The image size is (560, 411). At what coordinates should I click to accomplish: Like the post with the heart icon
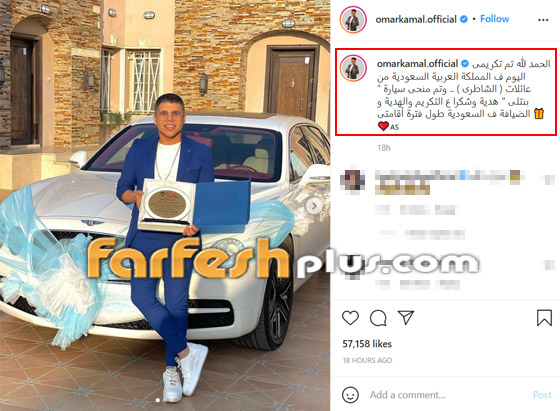350,318
